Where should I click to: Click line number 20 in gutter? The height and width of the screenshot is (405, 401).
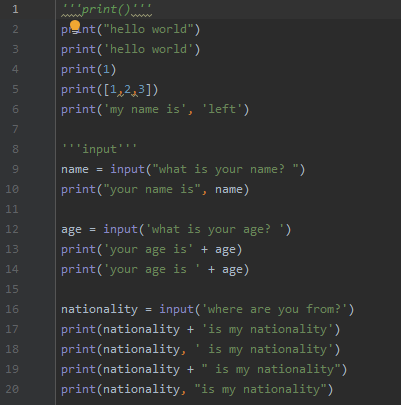[x=12, y=389]
